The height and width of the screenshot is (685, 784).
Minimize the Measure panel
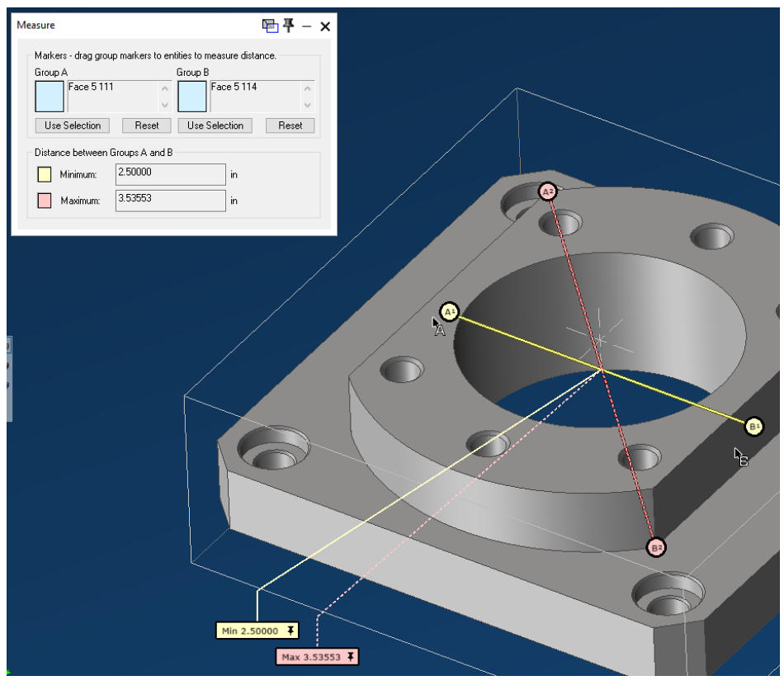pyautogui.click(x=306, y=26)
